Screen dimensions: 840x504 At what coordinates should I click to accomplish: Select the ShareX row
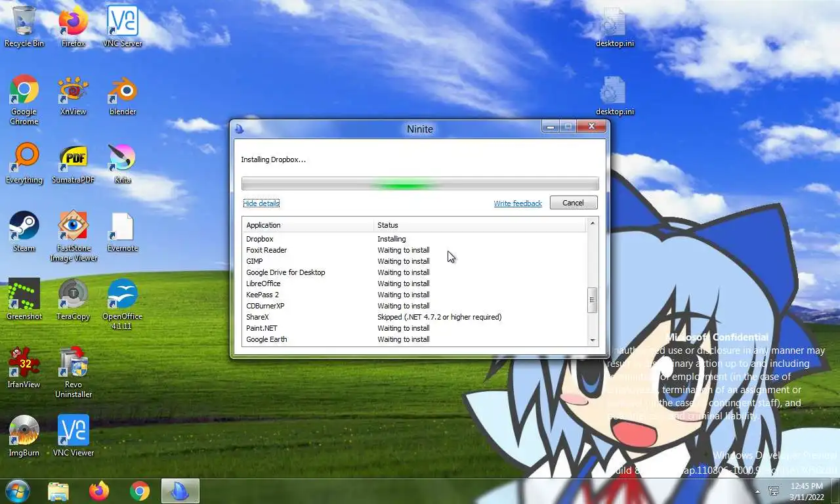414,317
